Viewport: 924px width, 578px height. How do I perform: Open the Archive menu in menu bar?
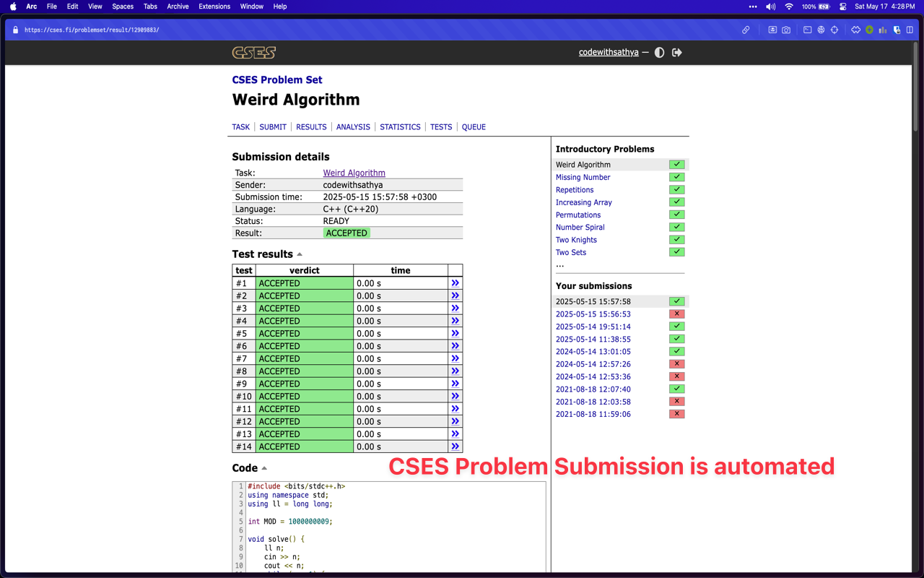coord(178,7)
